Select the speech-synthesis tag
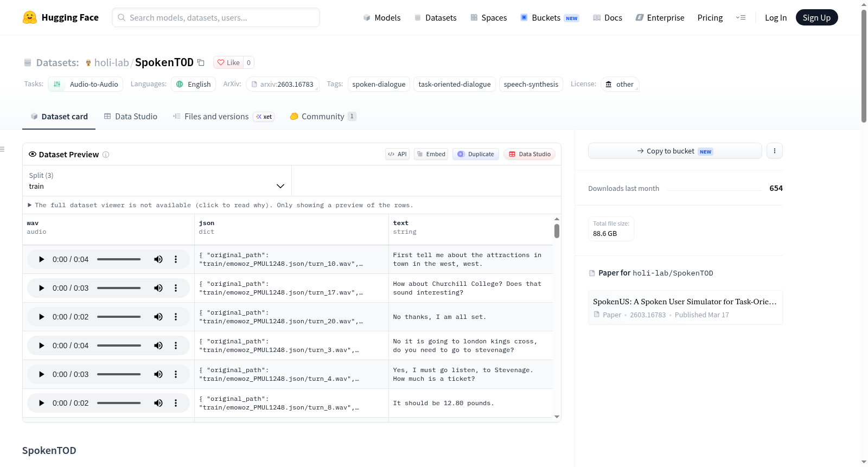This screenshot has height=467, width=868. point(531,84)
